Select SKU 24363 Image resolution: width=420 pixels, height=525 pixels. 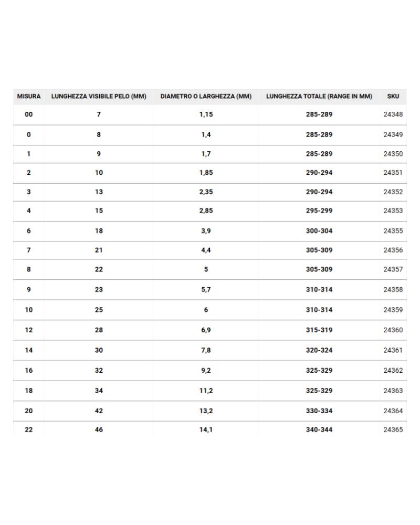(x=393, y=391)
